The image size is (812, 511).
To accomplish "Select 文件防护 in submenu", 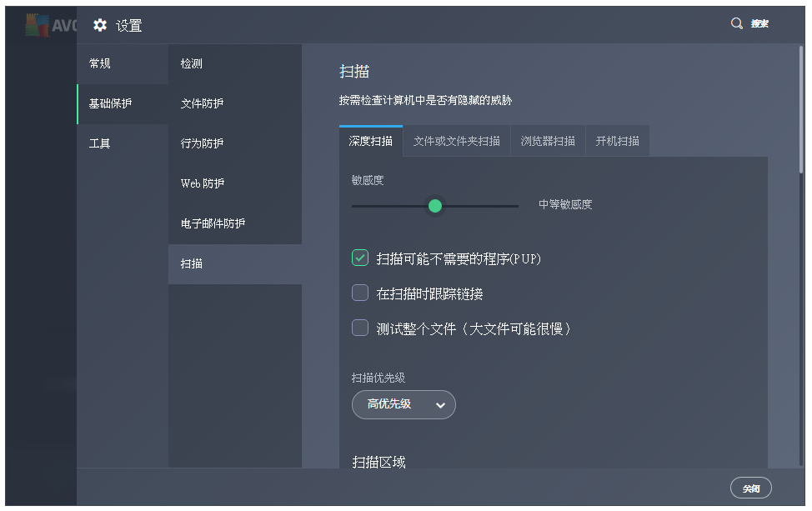I will tap(203, 103).
